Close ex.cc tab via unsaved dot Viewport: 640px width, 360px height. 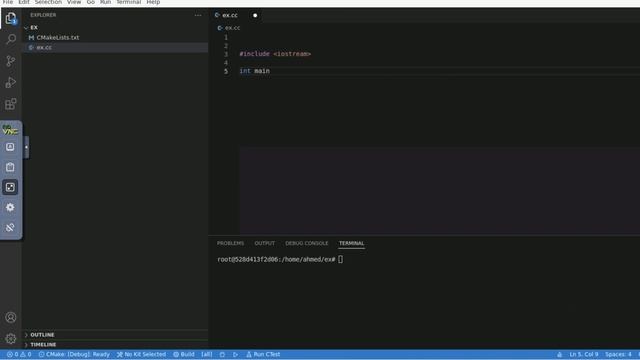(255, 16)
